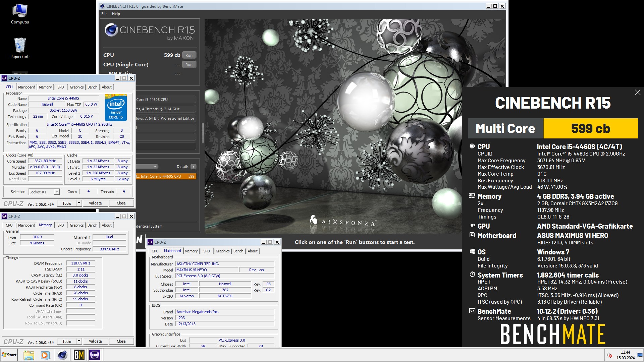
Task: Open CPU-Z from the taskbar
Action: point(95,355)
